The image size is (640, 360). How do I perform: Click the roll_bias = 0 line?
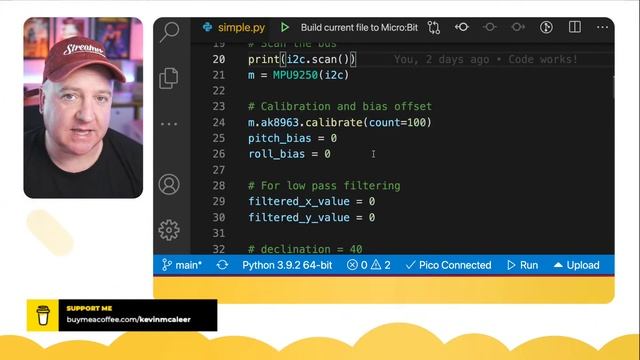(289, 154)
